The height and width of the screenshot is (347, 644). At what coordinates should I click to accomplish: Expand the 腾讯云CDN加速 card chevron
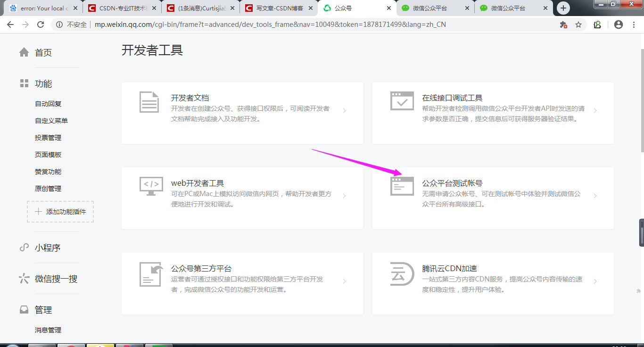pos(595,281)
